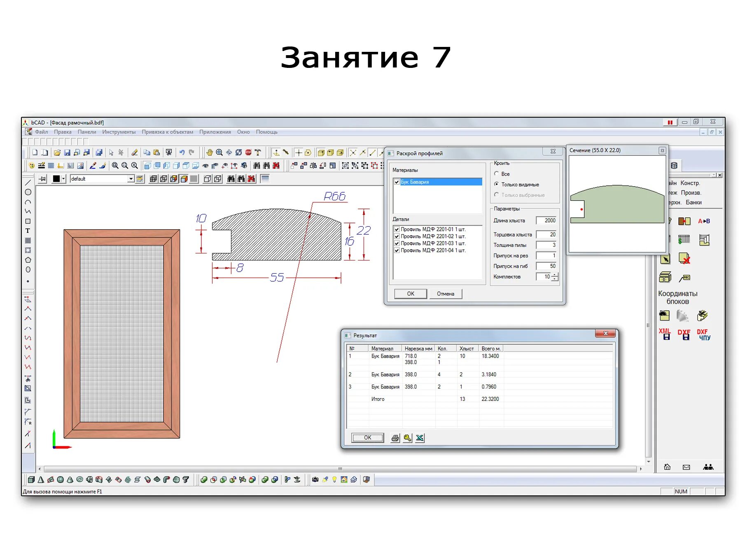Uncheck Профиль МДФ 2201-03 checkbox
Image resolution: width=747 pixels, height=560 pixels.
[x=397, y=244]
